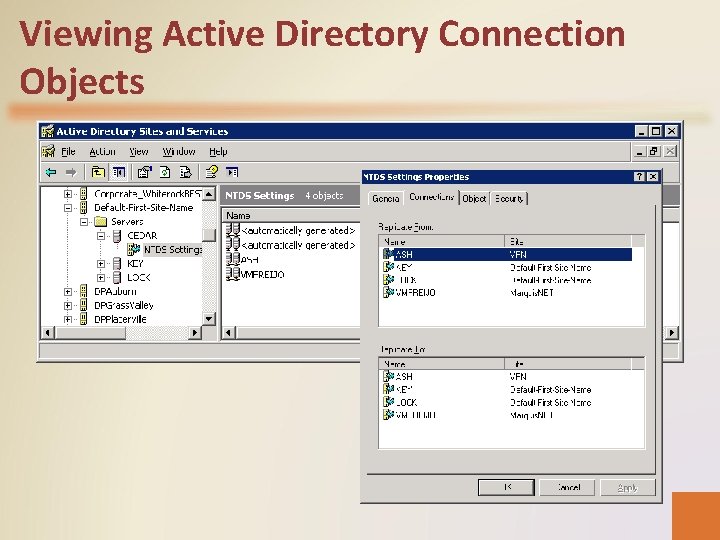Click the Up one level toolbar icon
720x540 pixels.
point(97,173)
